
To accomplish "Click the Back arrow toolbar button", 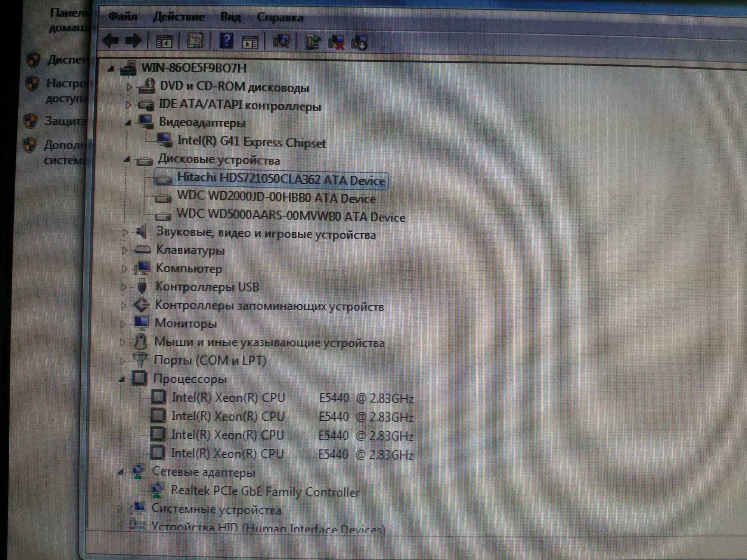I will click(x=111, y=40).
